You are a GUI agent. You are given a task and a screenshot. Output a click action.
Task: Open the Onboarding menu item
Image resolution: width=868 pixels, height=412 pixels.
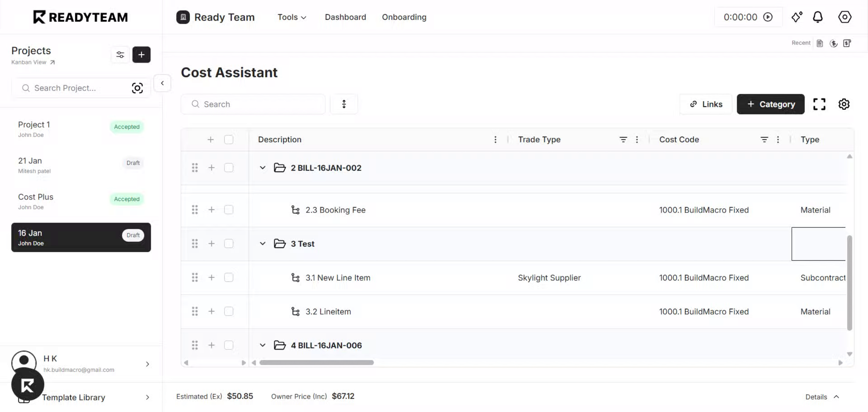(404, 17)
